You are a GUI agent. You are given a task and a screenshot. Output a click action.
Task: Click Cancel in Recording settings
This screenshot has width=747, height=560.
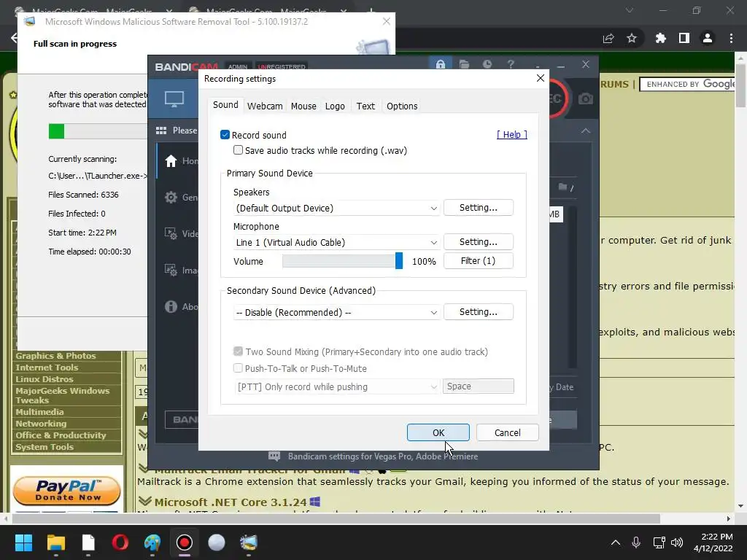pyautogui.click(x=508, y=432)
